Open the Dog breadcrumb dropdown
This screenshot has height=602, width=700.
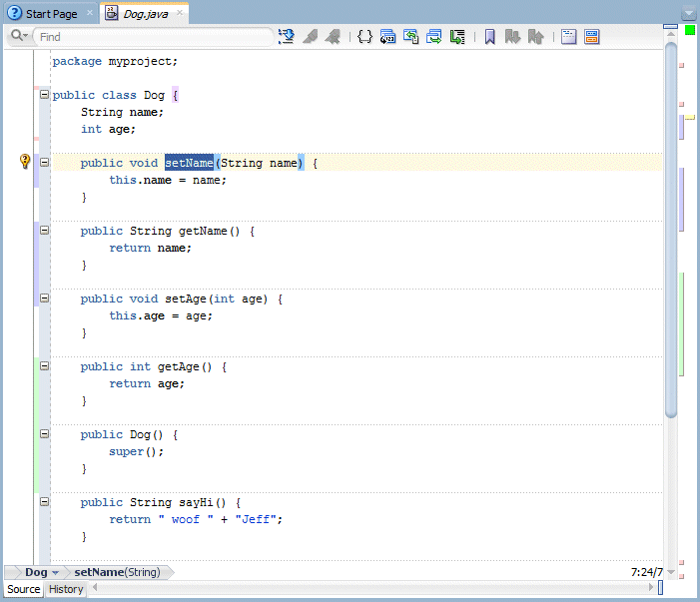coord(55,572)
